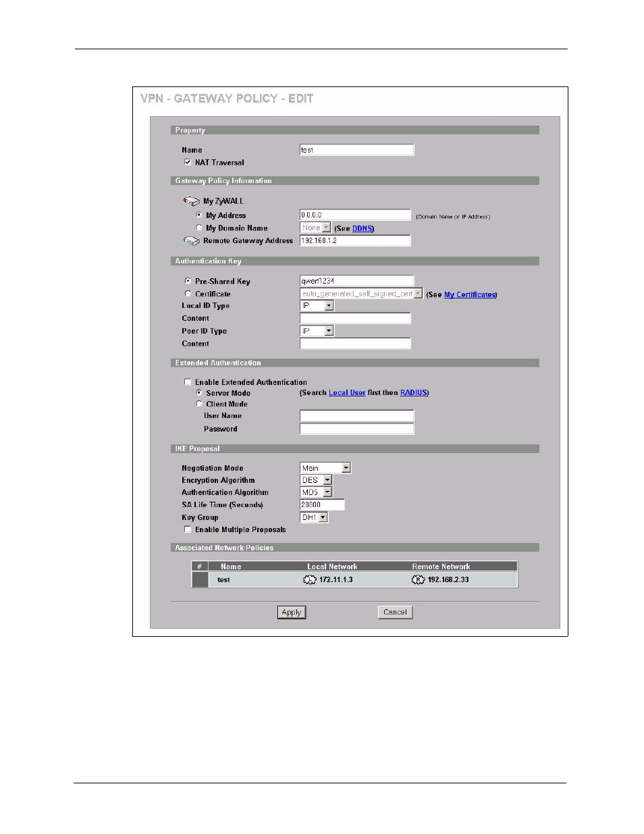The image size is (644, 834).
Task: Open the RADIUS link
Action: (414, 393)
